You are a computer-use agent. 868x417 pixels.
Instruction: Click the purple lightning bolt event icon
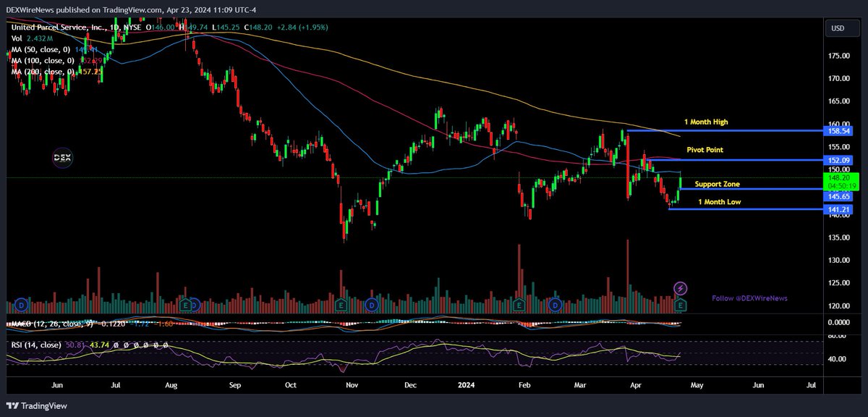[x=680, y=288]
